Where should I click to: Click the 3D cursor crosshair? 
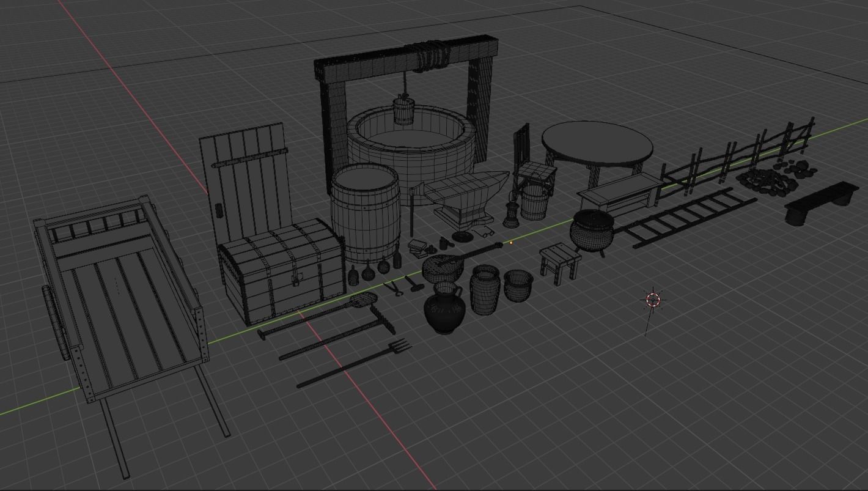(x=653, y=300)
